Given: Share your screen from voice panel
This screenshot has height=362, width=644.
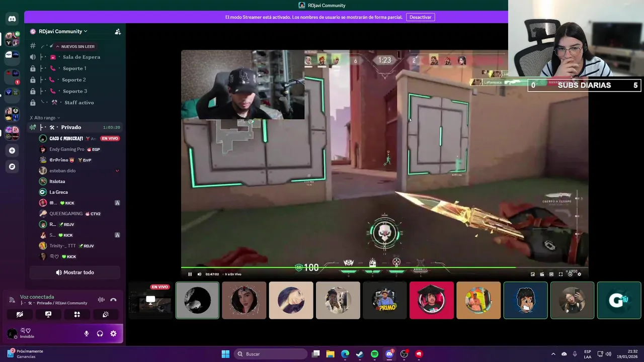Looking at the screenshot, I should (48, 314).
